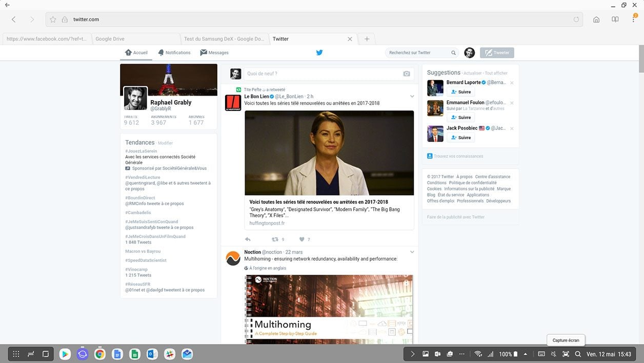Open the Grey's Anatomy article image
The height and width of the screenshot is (363, 644).
click(329, 153)
